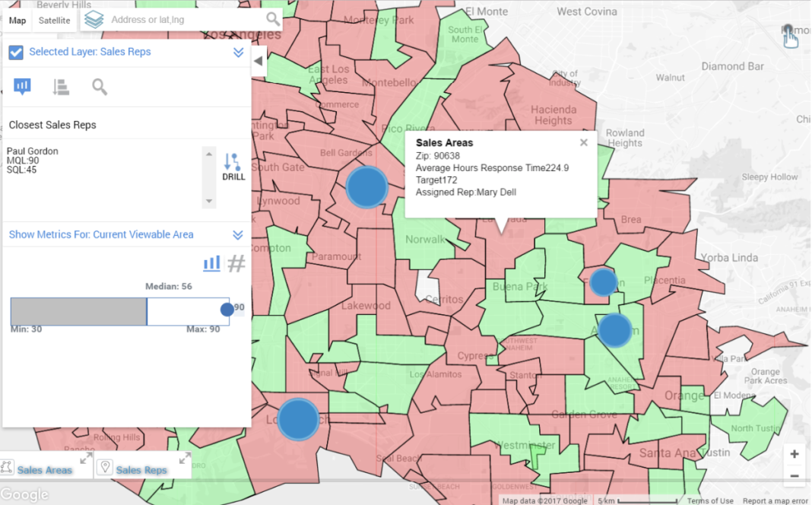Open the map layers stack icon
This screenshot has height=505, width=812.
pyautogui.click(x=94, y=20)
